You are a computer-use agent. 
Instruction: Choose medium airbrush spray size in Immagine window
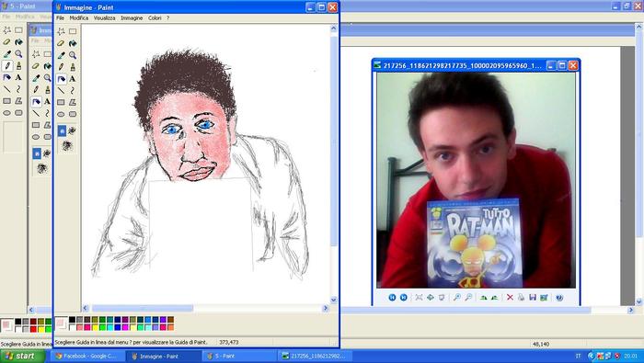(x=72, y=130)
